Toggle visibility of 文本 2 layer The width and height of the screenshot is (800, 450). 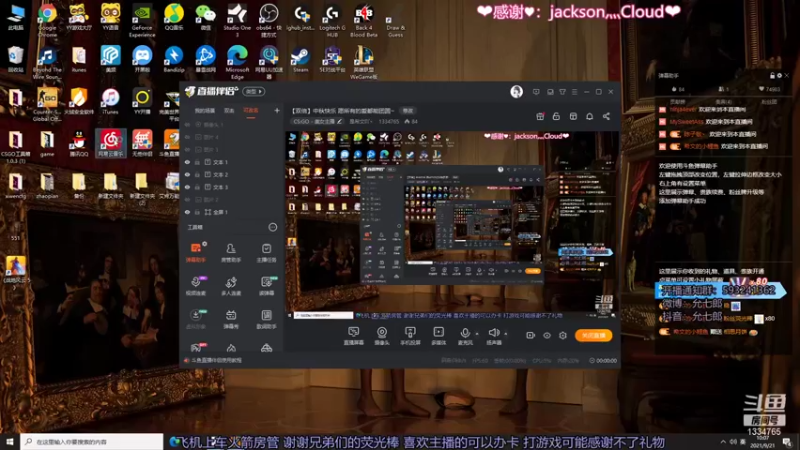click(187, 174)
